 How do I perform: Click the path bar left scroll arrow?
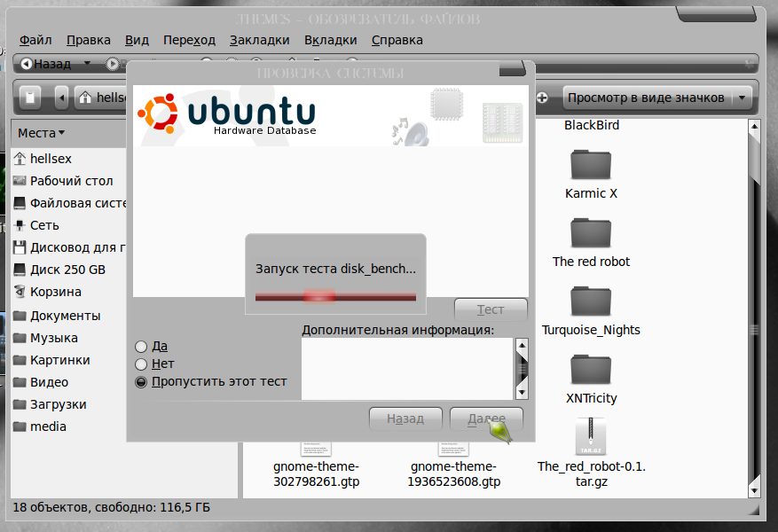pos(61,98)
